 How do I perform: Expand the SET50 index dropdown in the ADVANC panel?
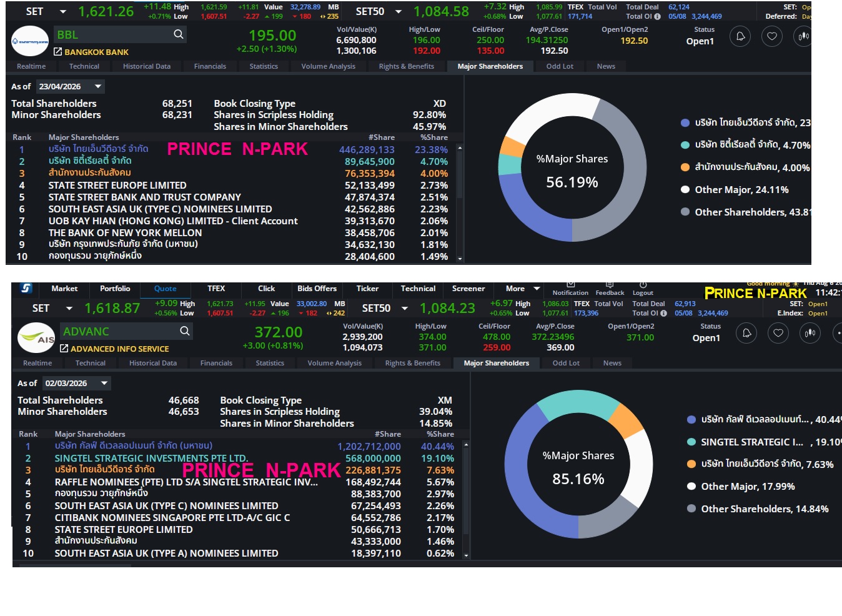[405, 309]
